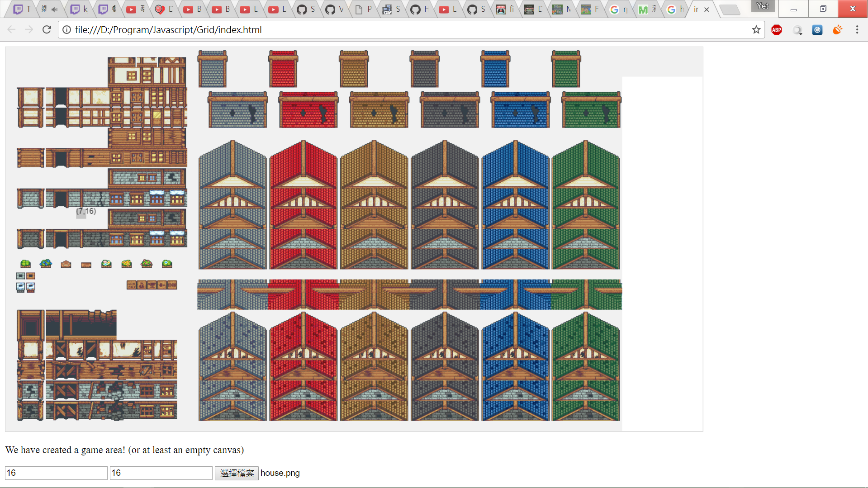The width and height of the screenshot is (868, 488).
Task: Click the Yet profile button
Action: click(763, 6)
